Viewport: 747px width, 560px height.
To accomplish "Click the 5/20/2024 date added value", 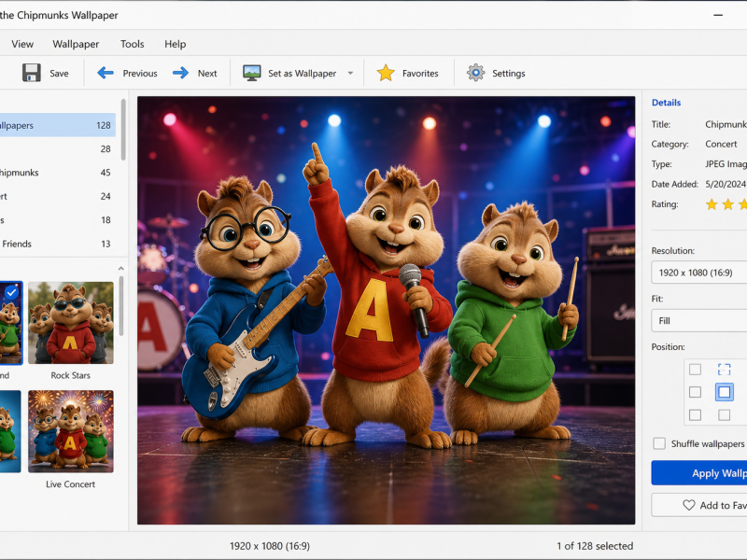I will [726, 184].
